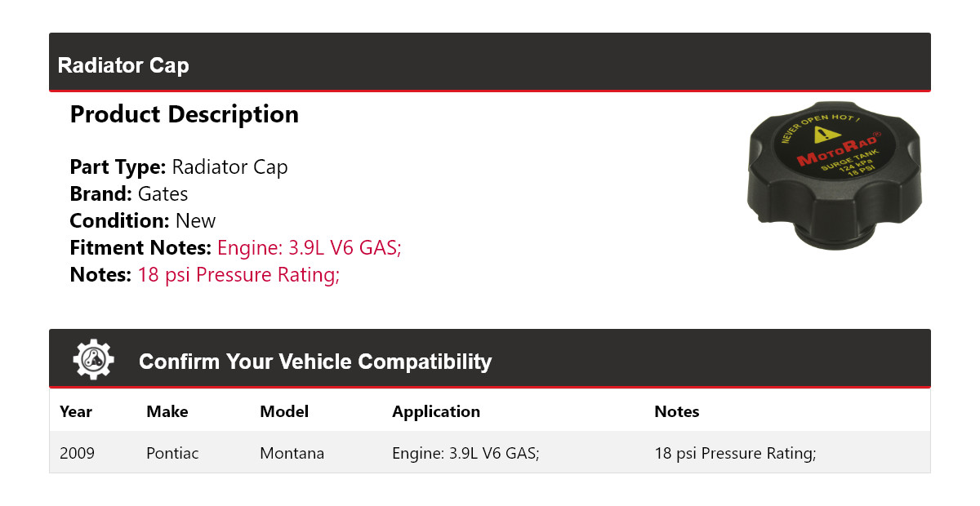
Task: Select the Pontiac make cell
Action: pos(172,453)
